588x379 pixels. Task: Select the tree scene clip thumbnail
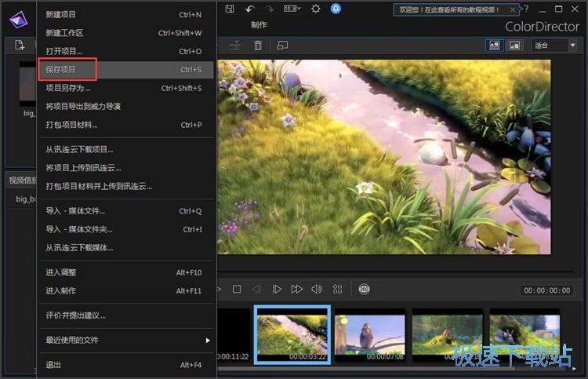click(x=448, y=335)
